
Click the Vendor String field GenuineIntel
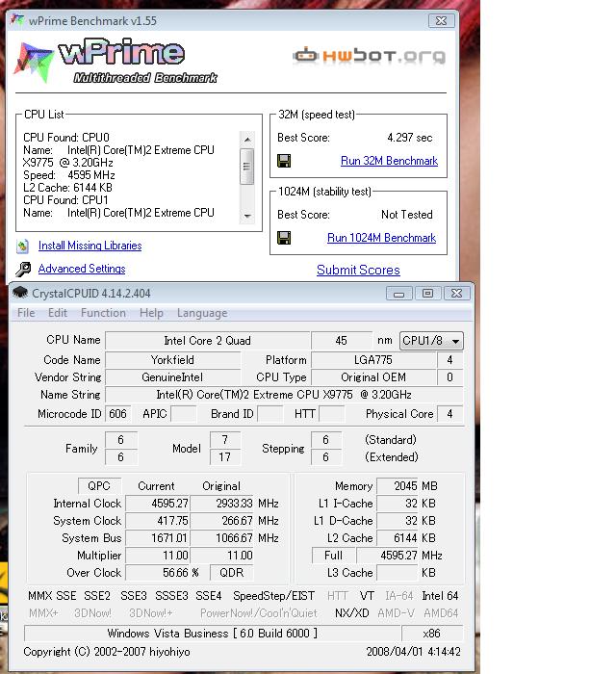point(172,377)
